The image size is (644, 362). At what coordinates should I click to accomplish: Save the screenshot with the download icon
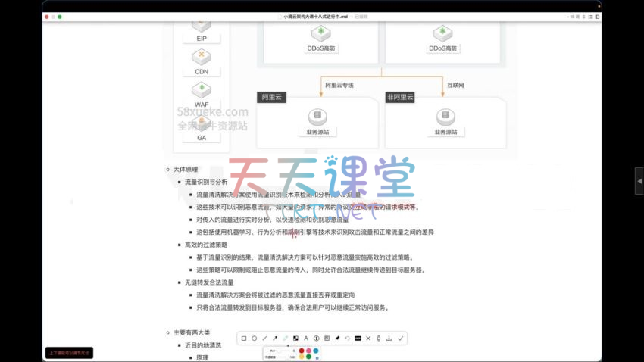click(x=389, y=339)
